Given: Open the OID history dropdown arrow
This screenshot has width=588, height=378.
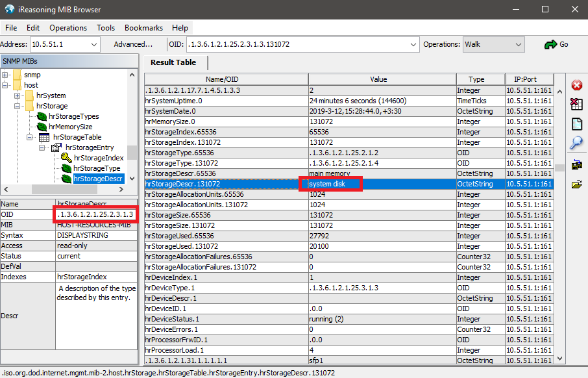Looking at the screenshot, I should (x=413, y=45).
